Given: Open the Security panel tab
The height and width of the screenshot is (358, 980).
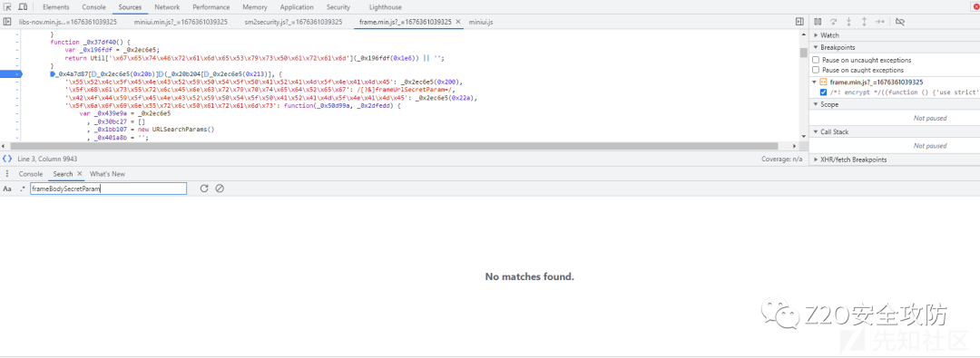Looking at the screenshot, I should [x=338, y=7].
